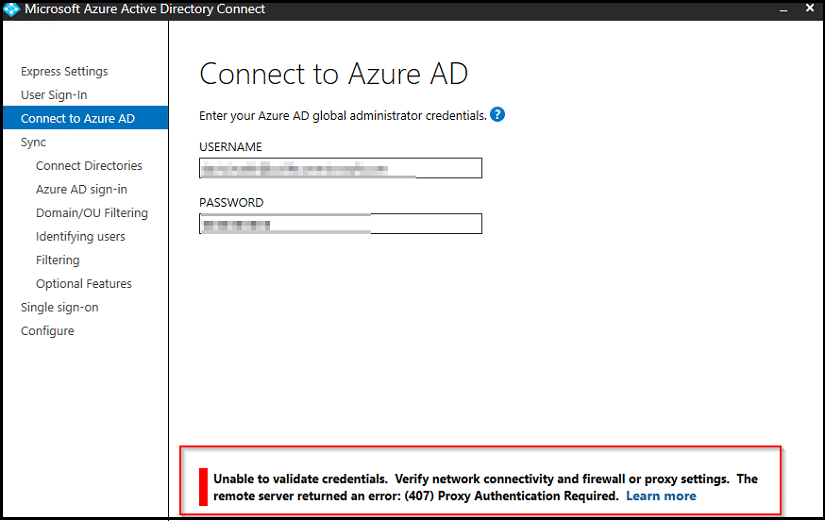Click the 'Unable to validate credentials' error text
The height and width of the screenshot is (521, 825).
click(x=485, y=487)
